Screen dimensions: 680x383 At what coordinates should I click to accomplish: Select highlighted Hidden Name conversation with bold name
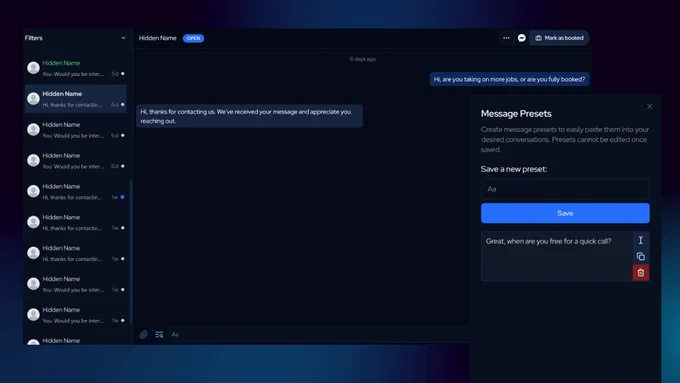[75, 99]
